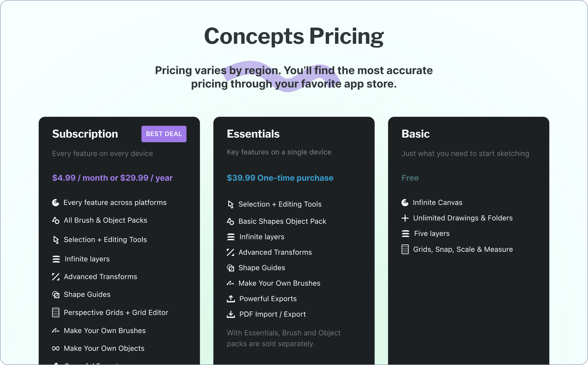This screenshot has height=365, width=588.
Task: Click the Subscription plan heading
Action: 85,134
